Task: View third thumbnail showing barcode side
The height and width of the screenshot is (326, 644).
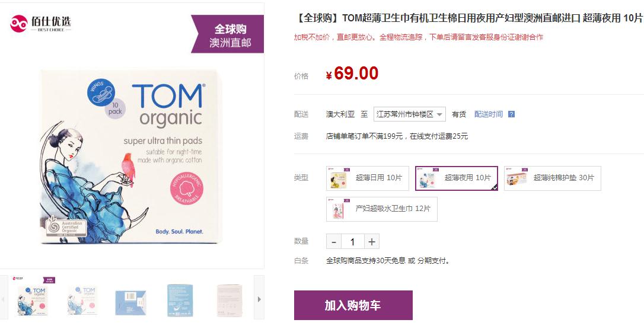Action: [130, 302]
